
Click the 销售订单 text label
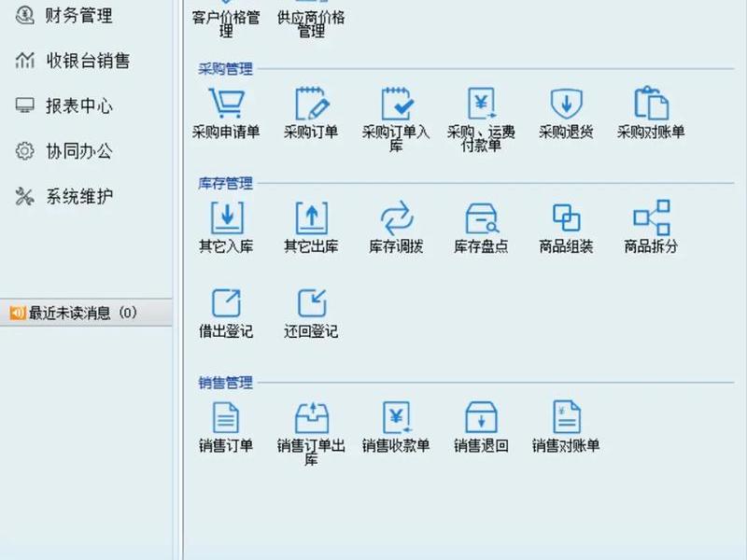pyautogui.click(x=226, y=446)
